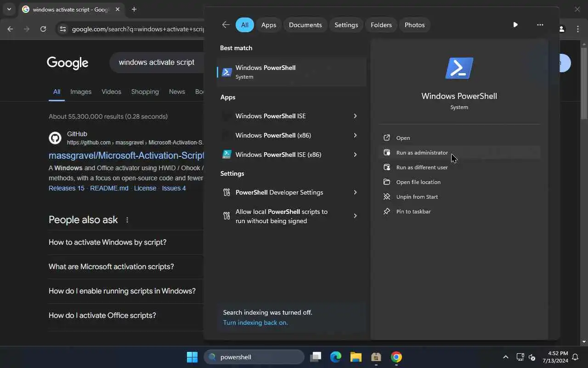Open Chrome three-dot menu

[578, 29]
